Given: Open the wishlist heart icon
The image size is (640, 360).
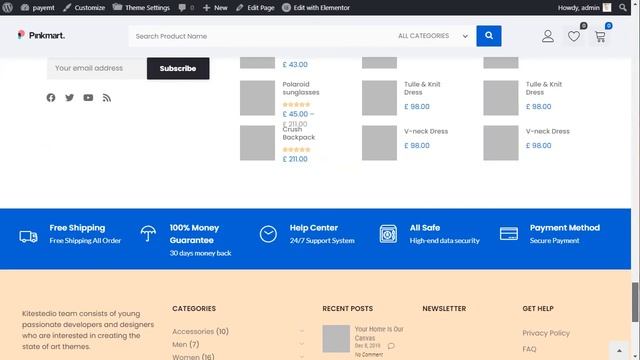Looking at the screenshot, I should (x=574, y=36).
